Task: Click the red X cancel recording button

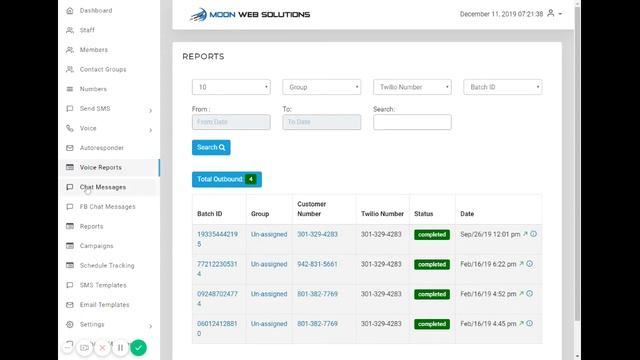Action: (x=102, y=348)
